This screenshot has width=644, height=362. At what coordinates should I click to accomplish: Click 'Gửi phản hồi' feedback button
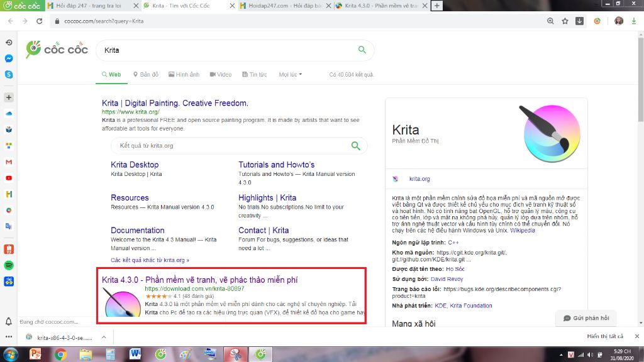(x=586, y=318)
